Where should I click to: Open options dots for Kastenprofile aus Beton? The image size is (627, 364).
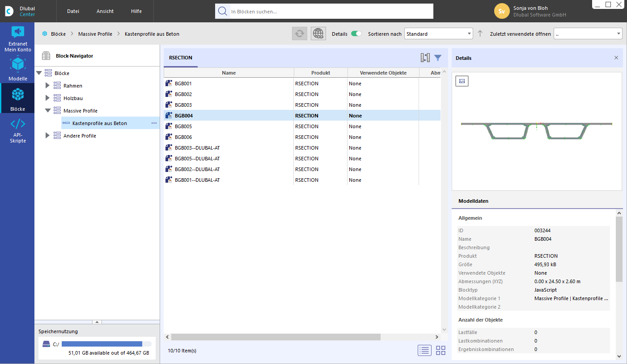pyautogui.click(x=154, y=123)
